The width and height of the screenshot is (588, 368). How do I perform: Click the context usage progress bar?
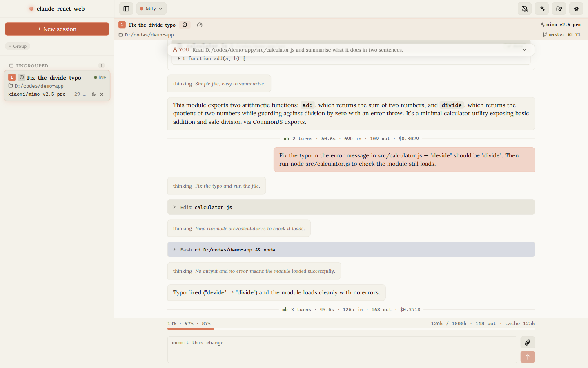pyautogui.click(x=351, y=329)
